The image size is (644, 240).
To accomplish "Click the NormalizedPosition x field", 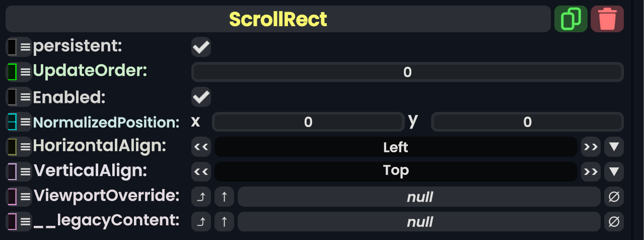I will coord(308,122).
